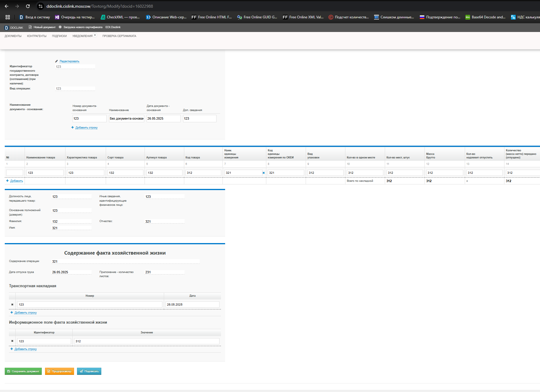Screen dimensions: 540x392
Task: Click transport waybill 'Дата' input
Action: [x=193, y=304]
